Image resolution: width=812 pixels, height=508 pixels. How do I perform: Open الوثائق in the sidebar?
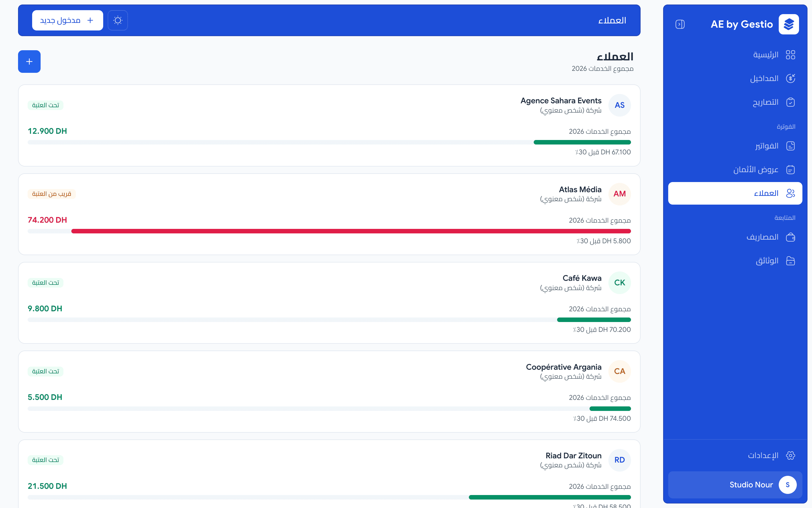coord(735,261)
